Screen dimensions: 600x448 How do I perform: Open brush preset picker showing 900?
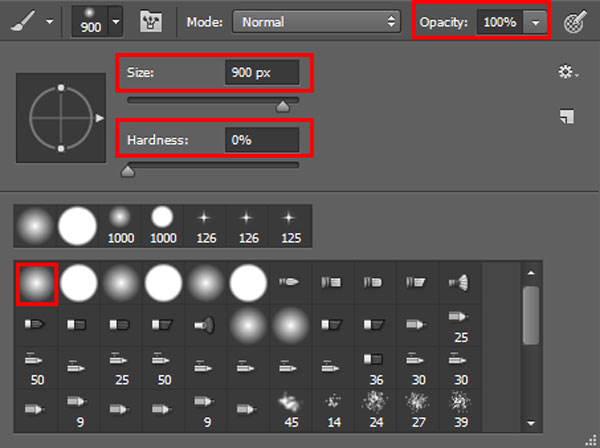(x=97, y=21)
